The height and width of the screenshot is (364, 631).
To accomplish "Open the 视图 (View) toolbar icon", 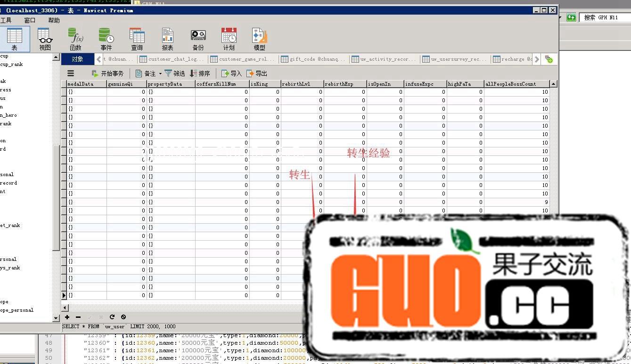I will point(45,39).
